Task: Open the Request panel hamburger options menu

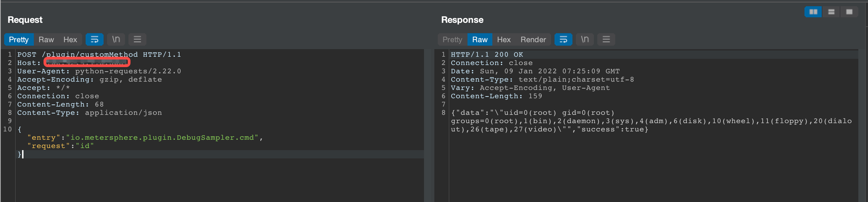Action: 137,39
